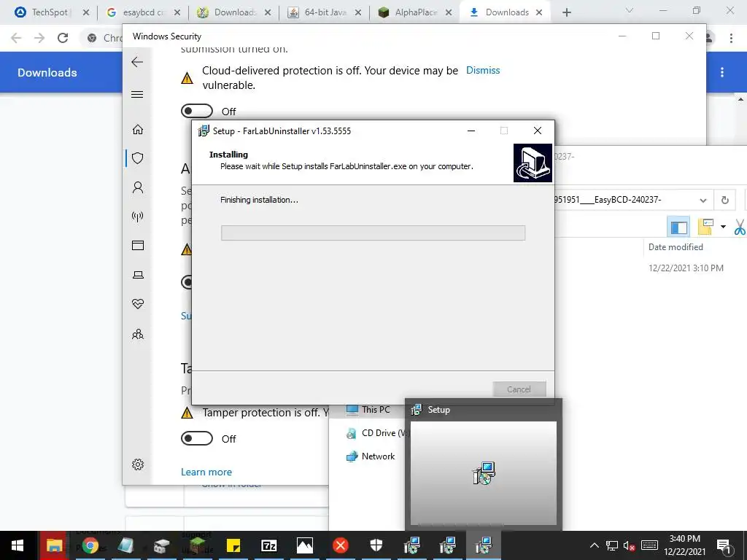This screenshot has height=560, width=747.
Task: Dismiss the cloud-delivered protection warning
Action: coord(483,71)
